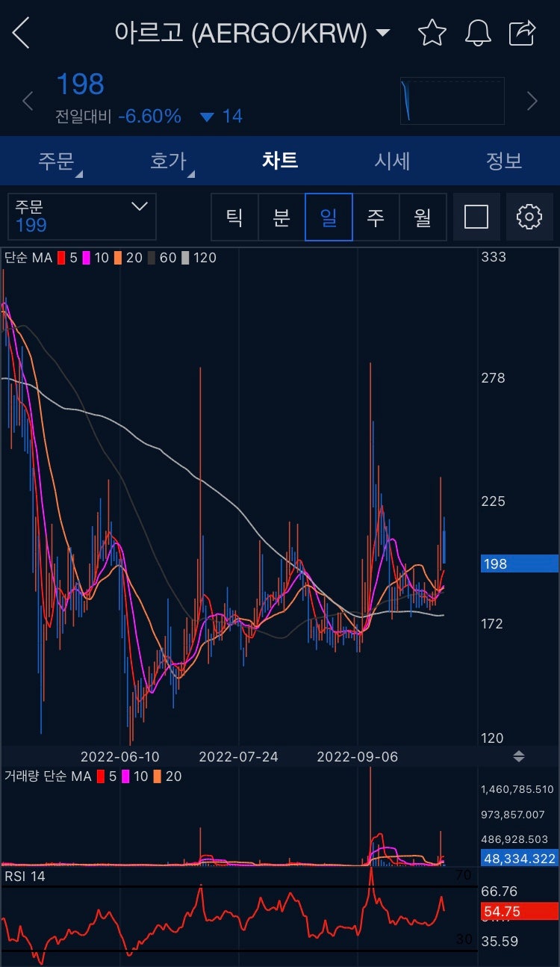Go back with the left arrow icon

(x=21, y=33)
